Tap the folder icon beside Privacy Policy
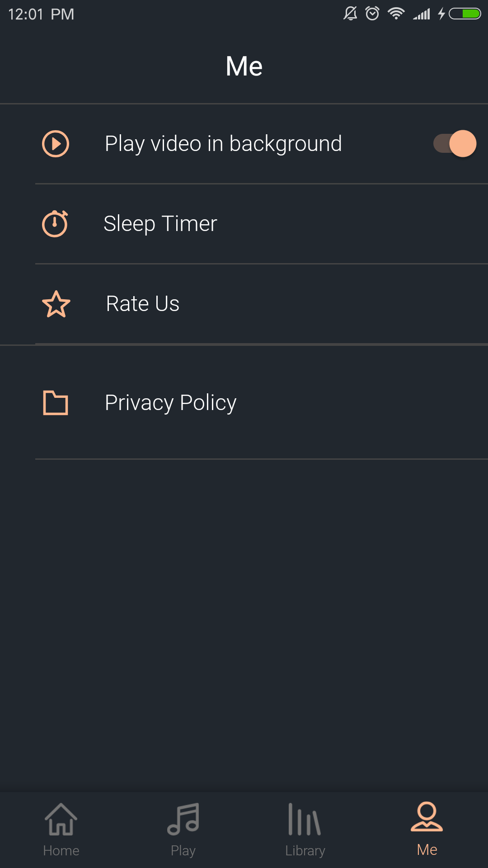Viewport: 488px width, 868px height. [56, 402]
